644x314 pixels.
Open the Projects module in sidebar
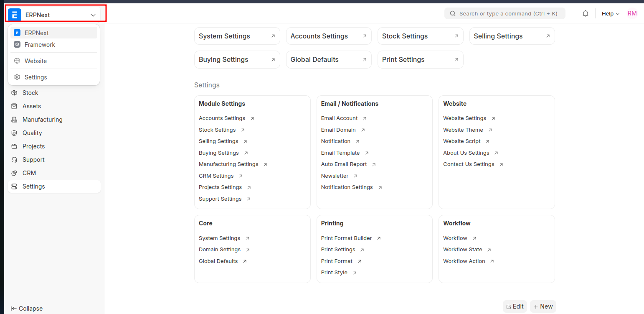[54, 146]
